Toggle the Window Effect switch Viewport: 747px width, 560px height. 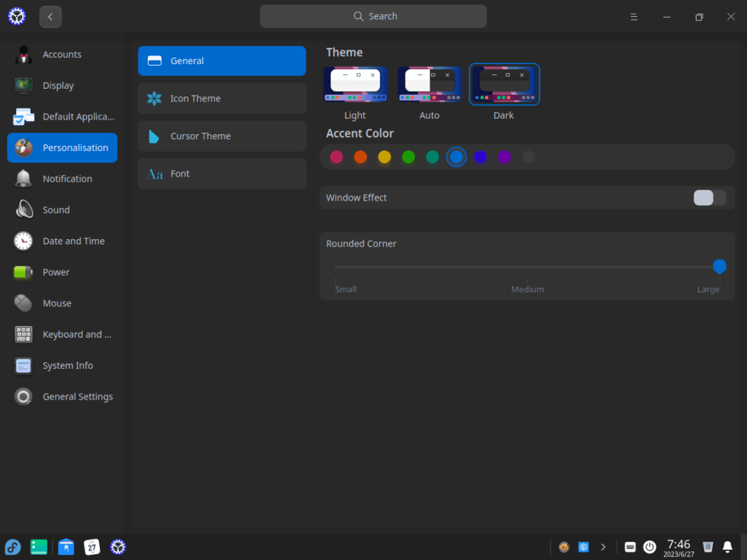pyautogui.click(x=708, y=198)
